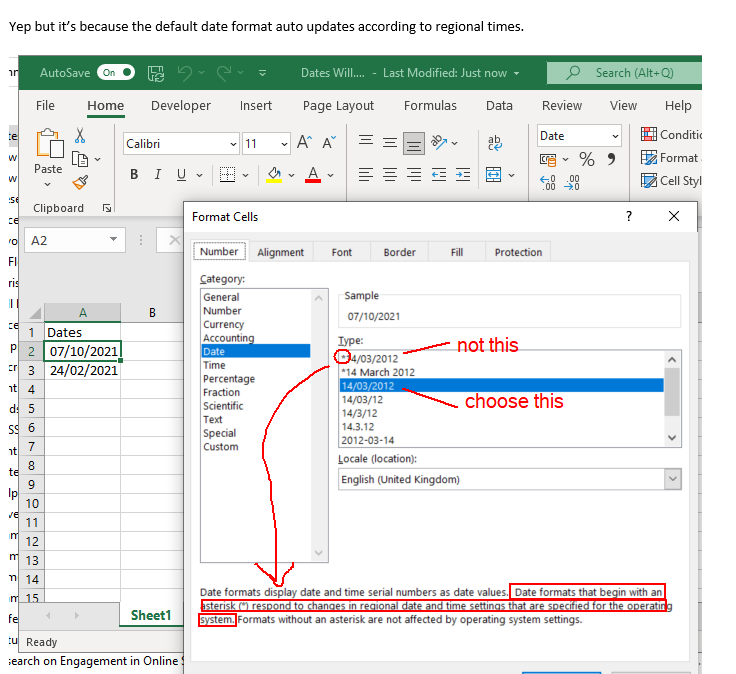Select the Format Painter brush icon
Image resolution: width=736 pixels, height=674 pixels.
point(80,181)
